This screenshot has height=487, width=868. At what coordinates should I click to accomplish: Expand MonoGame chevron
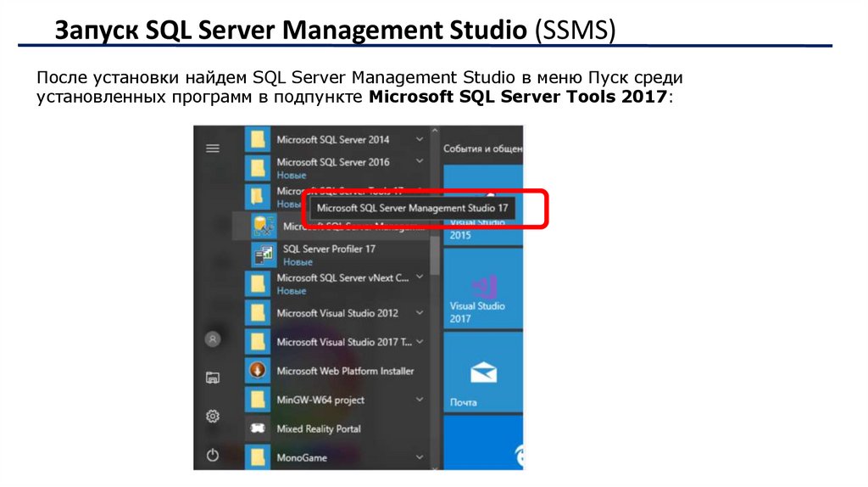[420, 457]
